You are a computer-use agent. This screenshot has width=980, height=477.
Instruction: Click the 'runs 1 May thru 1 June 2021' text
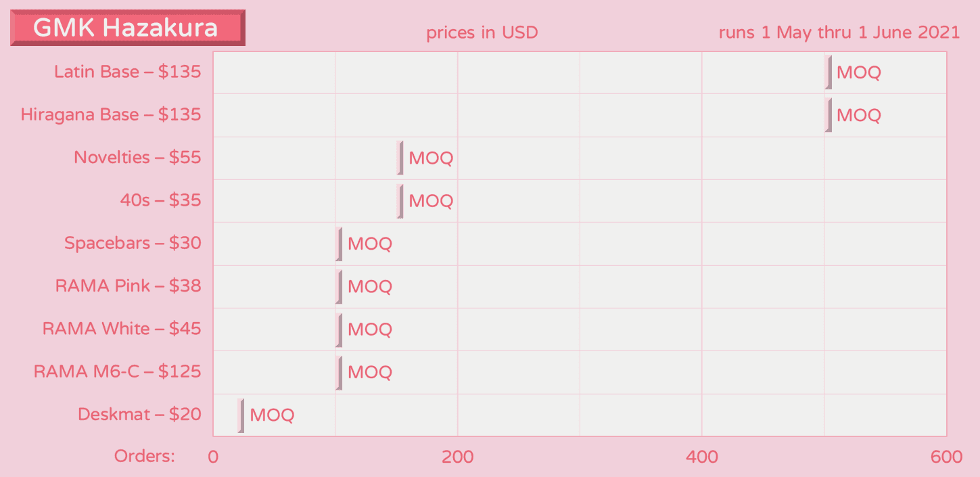[839, 32]
